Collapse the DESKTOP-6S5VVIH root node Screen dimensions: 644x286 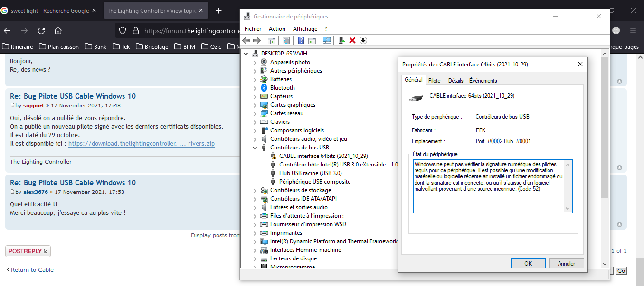[x=246, y=54]
